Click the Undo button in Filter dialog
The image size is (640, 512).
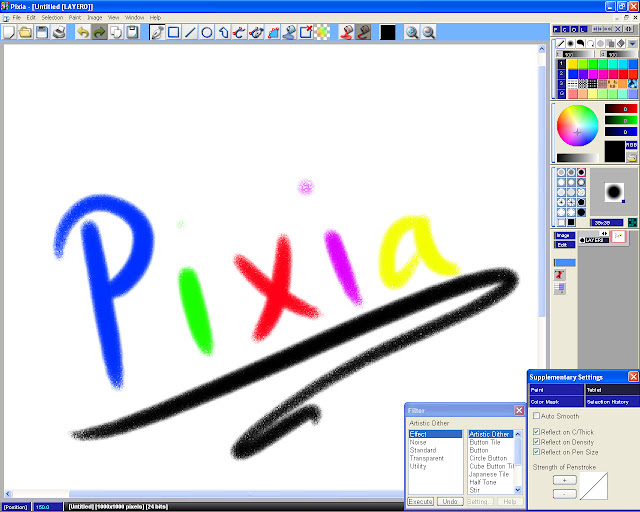click(450, 501)
